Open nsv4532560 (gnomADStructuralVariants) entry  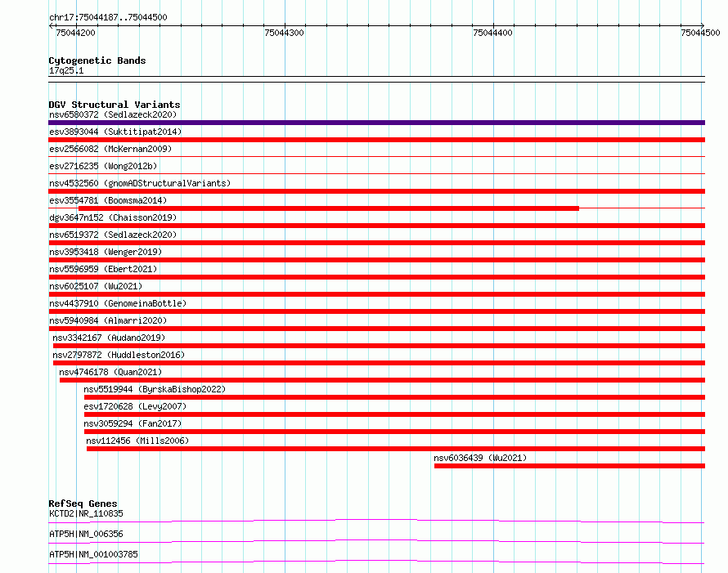click(140, 183)
